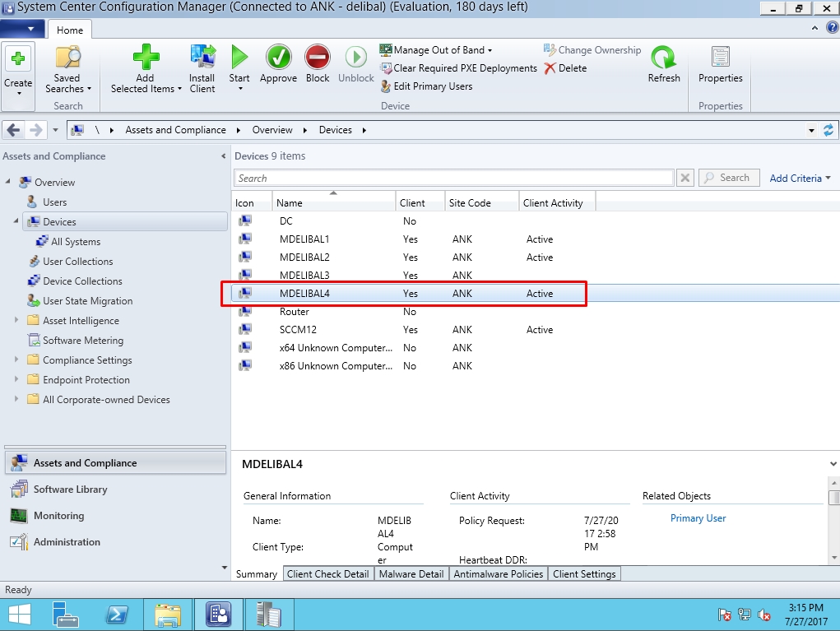Viewport: 840px width, 631px height.
Task: Click inside the Search input field
Action: pos(453,178)
